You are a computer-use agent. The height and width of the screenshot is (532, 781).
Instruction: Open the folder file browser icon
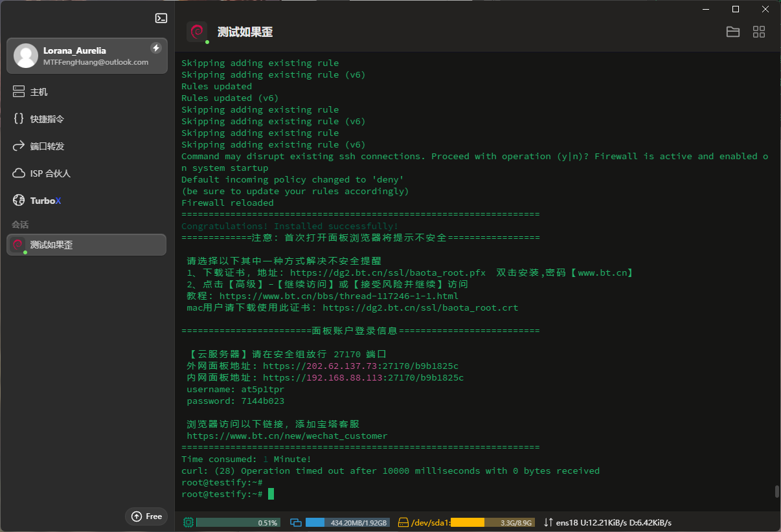(733, 32)
